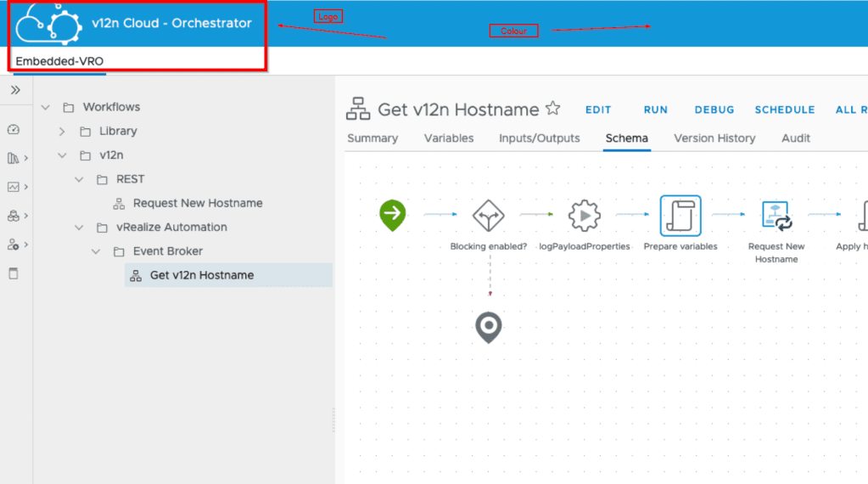Viewport: 868px width, 484px height.
Task: Select the Prepare variables script element
Action: 680,216
